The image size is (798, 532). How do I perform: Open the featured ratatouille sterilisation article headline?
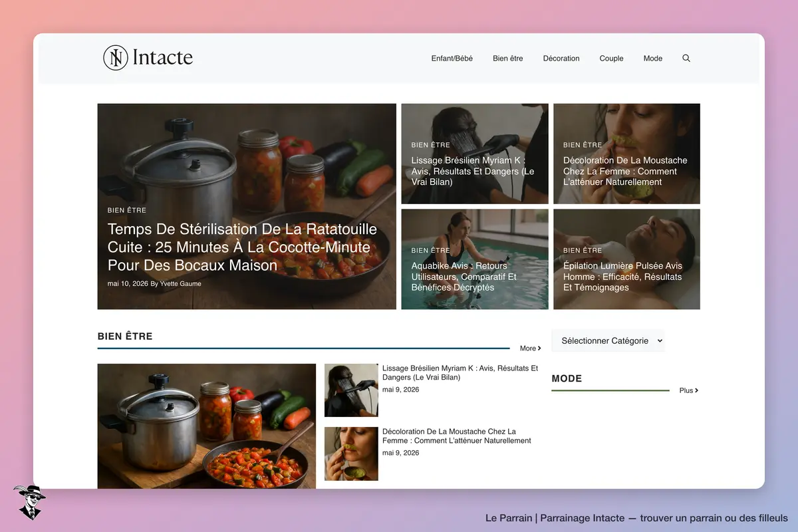242,247
